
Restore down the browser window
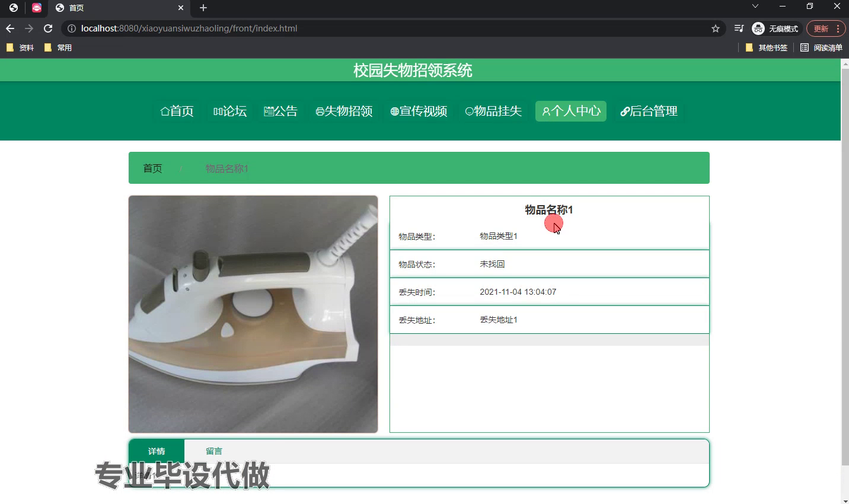[x=810, y=7]
